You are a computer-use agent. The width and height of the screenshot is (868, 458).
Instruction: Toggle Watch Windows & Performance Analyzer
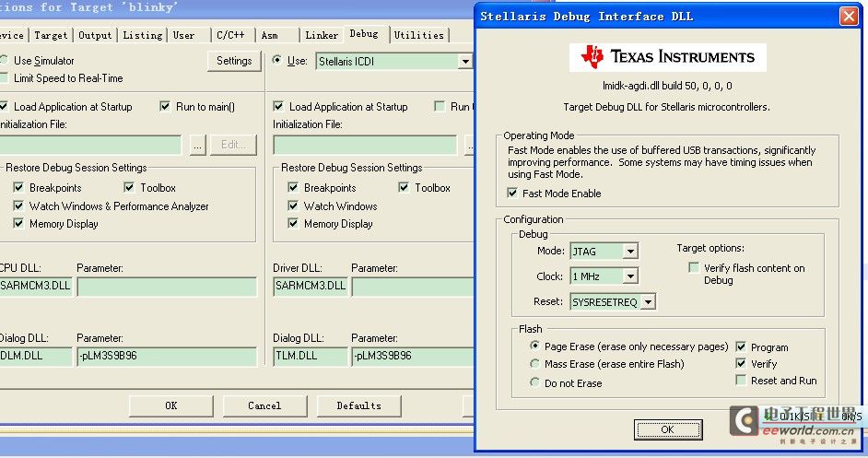[18, 206]
